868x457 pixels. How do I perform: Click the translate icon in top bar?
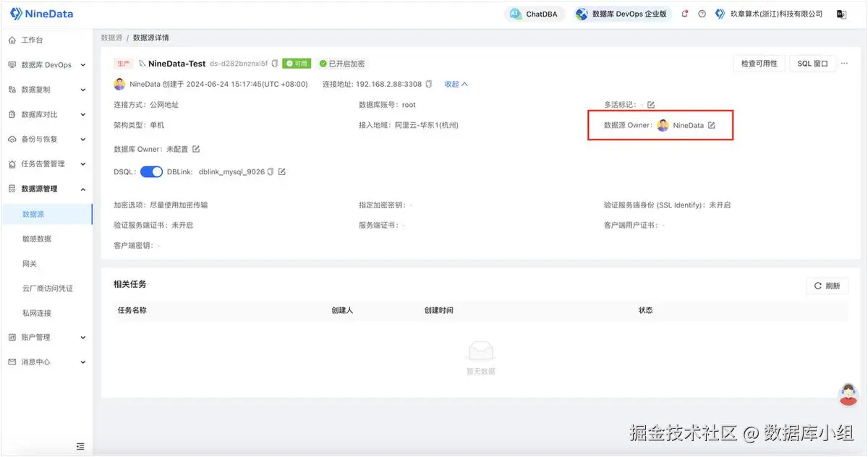point(841,14)
